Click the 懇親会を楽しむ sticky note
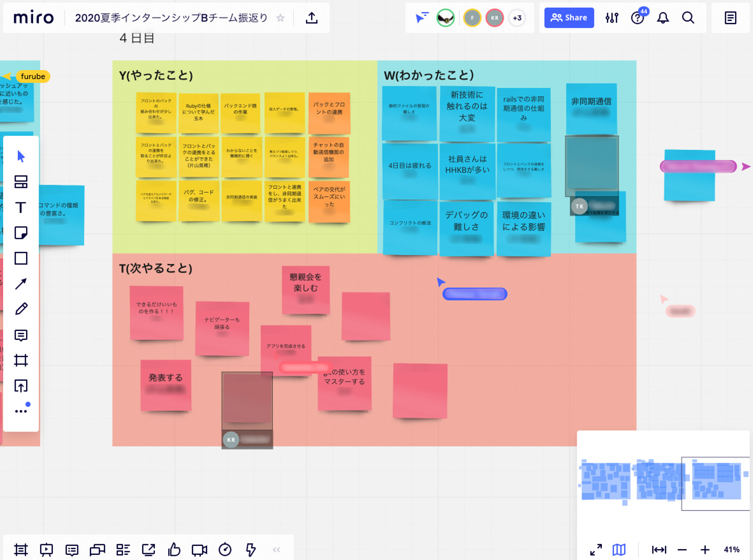This screenshot has height=560, width=753. [306, 290]
